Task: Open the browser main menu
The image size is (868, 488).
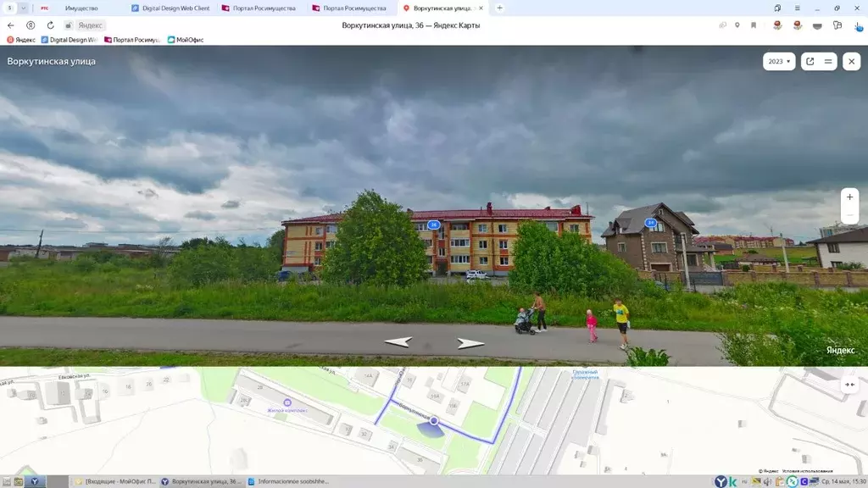Action: [x=797, y=8]
